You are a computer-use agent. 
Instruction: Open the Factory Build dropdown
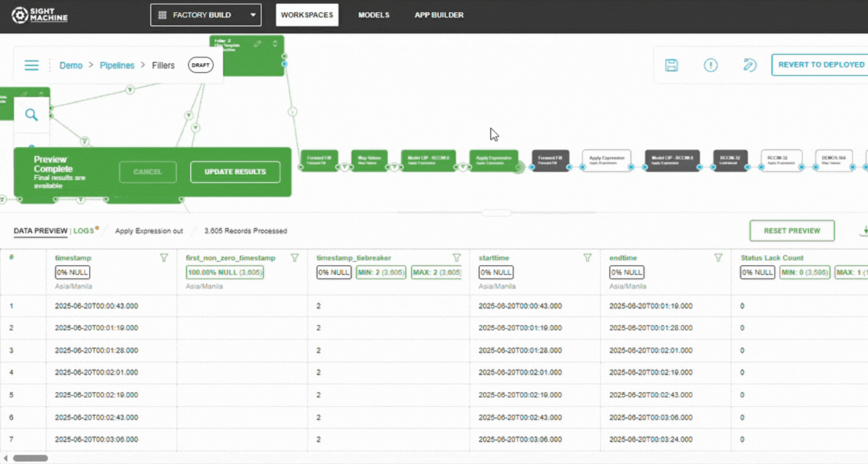[x=206, y=15]
